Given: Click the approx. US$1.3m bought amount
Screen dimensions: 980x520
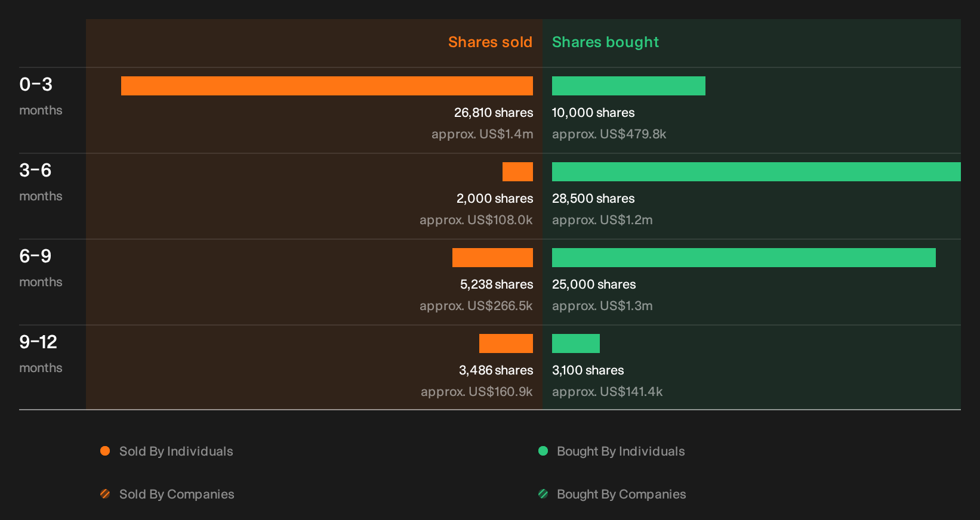Looking at the screenshot, I should [x=602, y=306].
